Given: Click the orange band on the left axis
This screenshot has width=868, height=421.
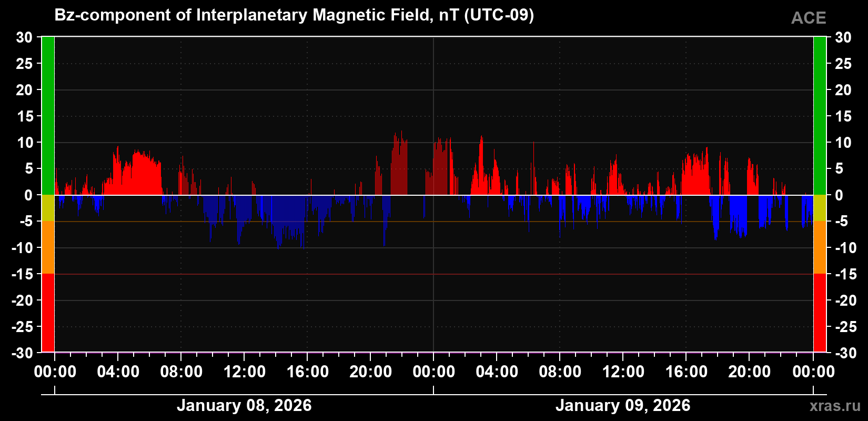Looking at the screenshot, I should [x=48, y=247].
